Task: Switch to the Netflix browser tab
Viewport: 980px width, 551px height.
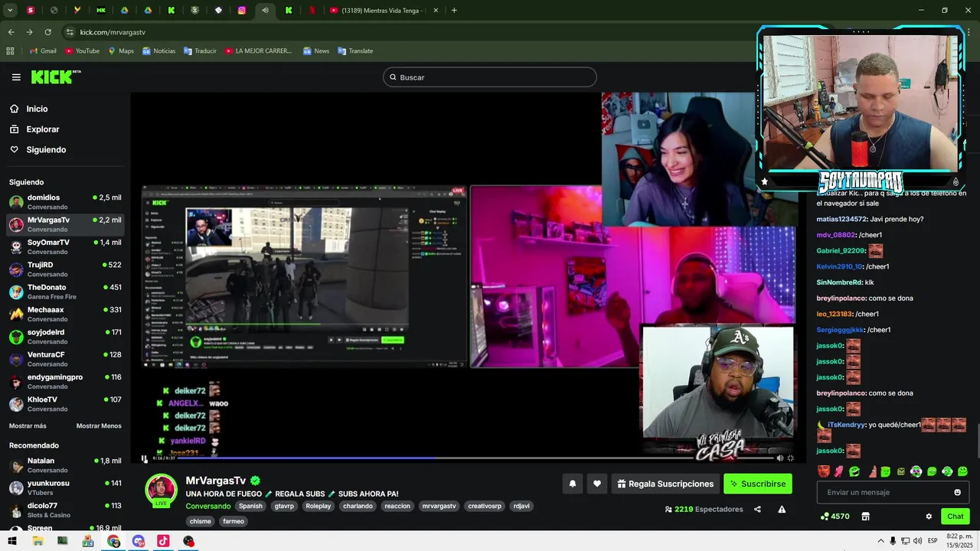Action: [312, 11]
